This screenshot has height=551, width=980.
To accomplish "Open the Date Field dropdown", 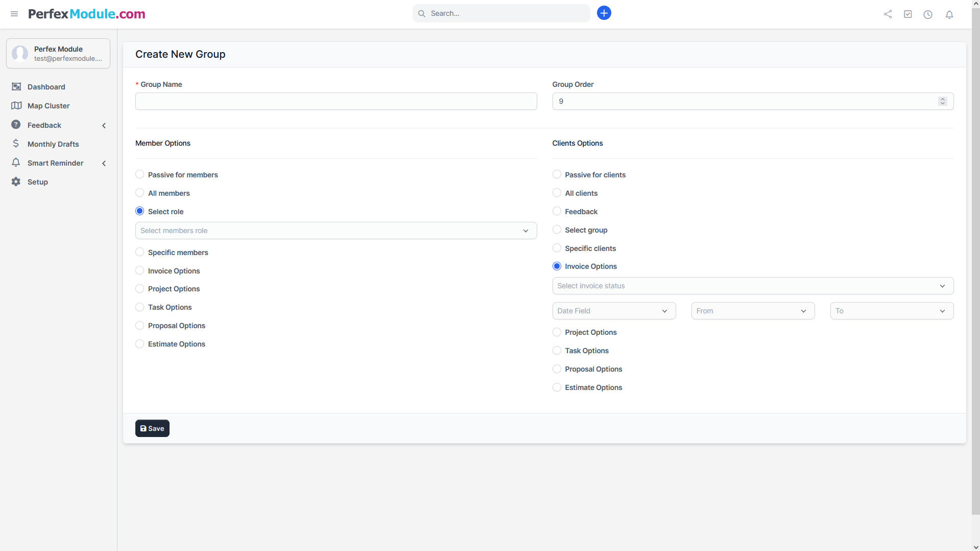I will tap(613, 311).
